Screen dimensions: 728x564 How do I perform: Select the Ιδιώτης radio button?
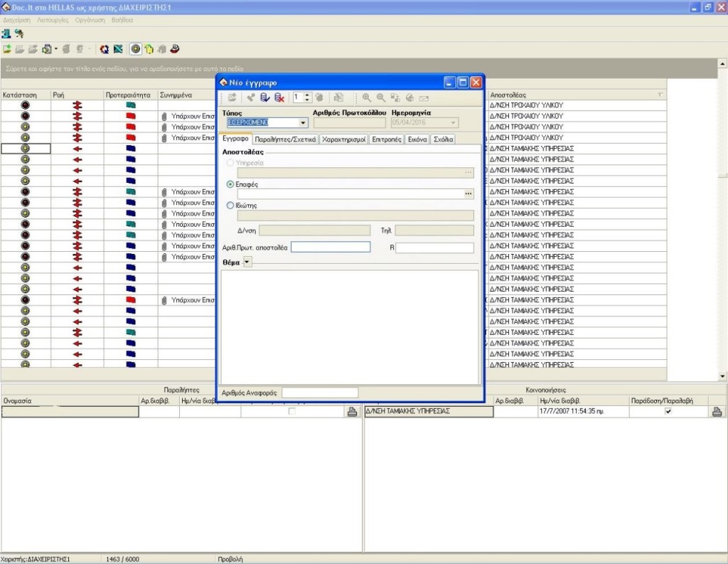[x=230, y=206]
